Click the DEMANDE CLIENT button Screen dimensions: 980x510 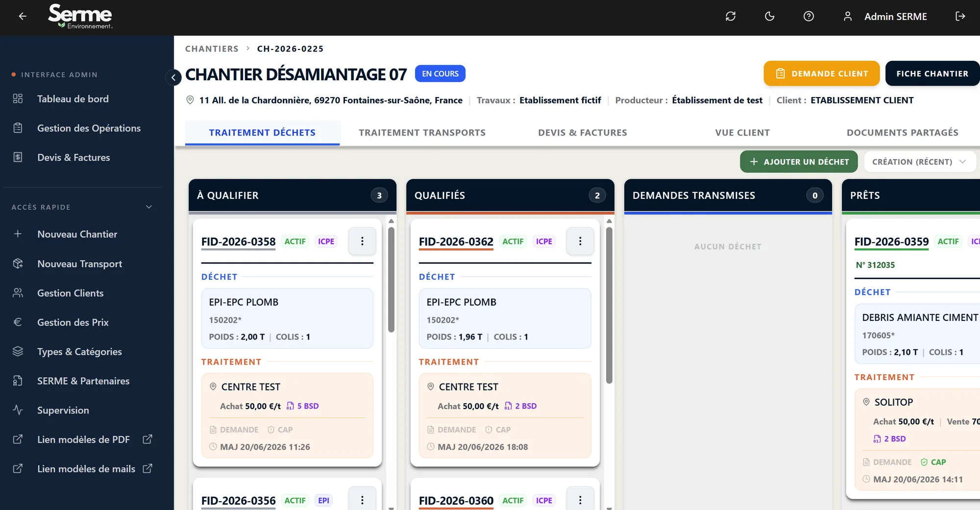[822, 73]
